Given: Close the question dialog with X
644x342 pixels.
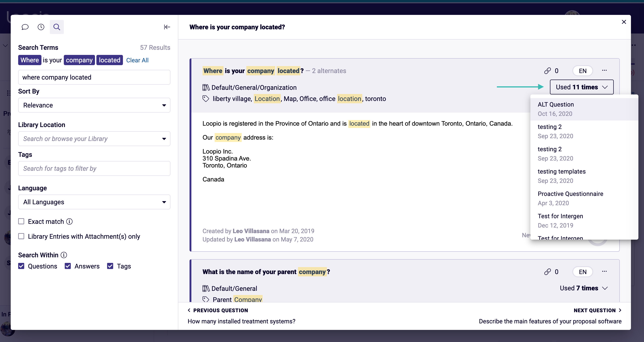Looking at the screenshot, I should pos(624,22).
